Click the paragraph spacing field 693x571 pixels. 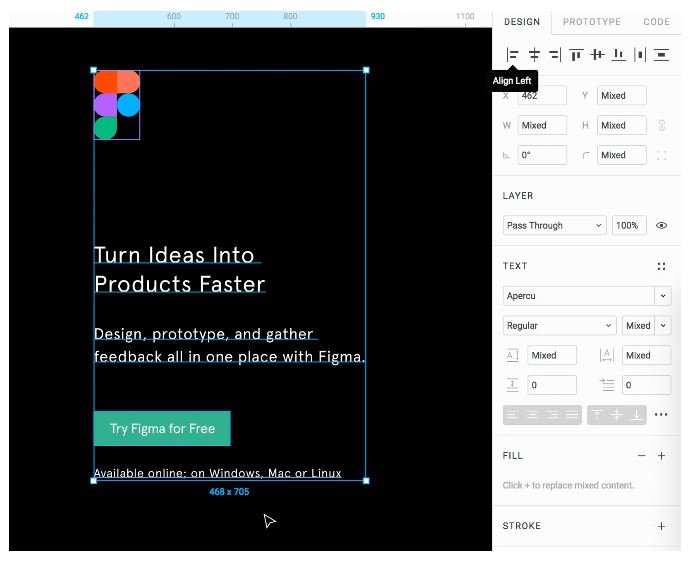[x=552, y=385]
